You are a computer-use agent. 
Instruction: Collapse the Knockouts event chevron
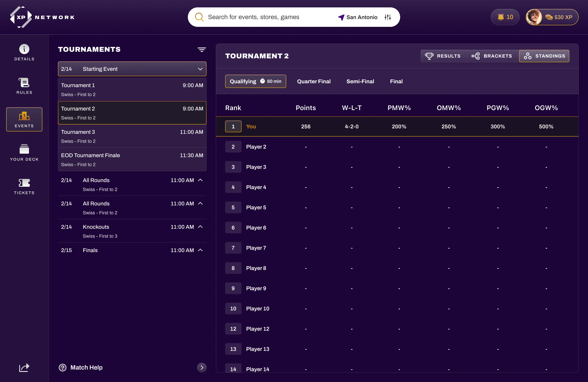(200, 227)
